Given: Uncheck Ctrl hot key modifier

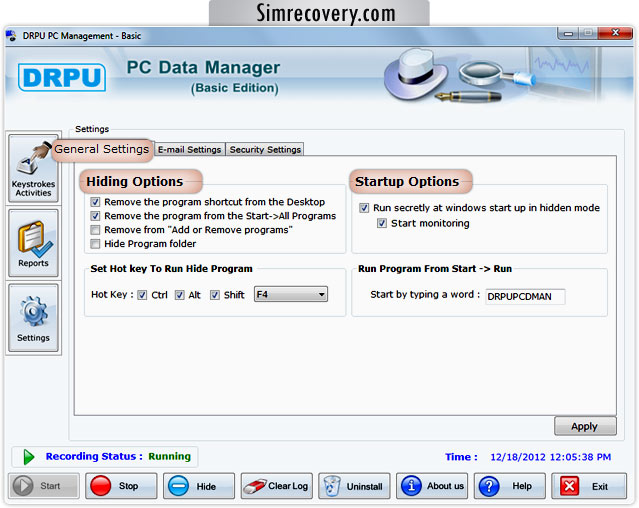Looking at the screenshot, I should click(x=142, y=295).
